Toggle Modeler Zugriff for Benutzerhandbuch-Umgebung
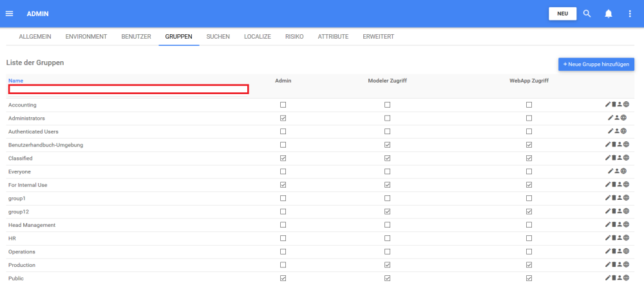Image resolution: width=644 pixels, height=283 pixels. (x=387, y=145)
